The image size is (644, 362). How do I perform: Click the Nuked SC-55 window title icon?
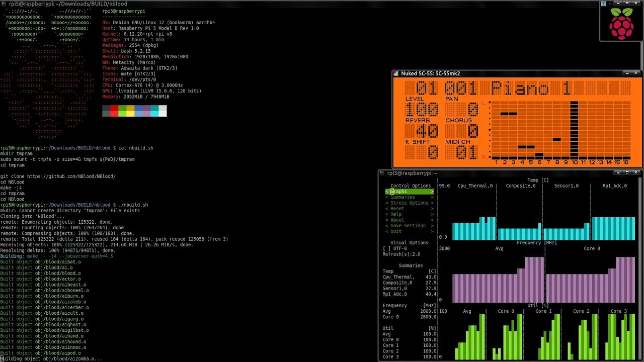[x=396, y=73]
